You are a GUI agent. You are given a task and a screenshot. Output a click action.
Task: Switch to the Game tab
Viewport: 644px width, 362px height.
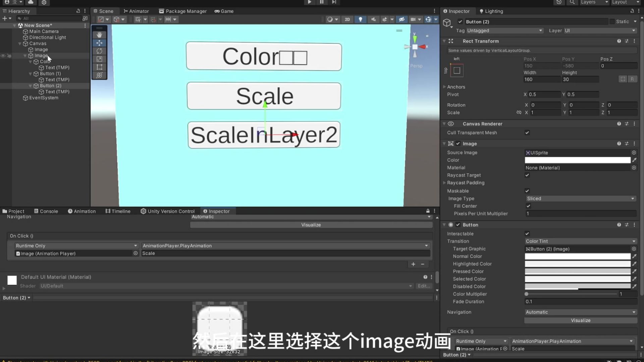tap(224, 11)
